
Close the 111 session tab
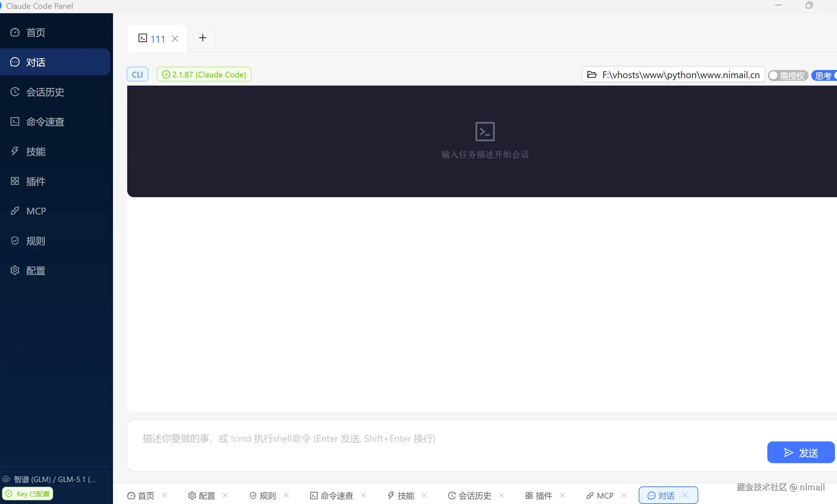(x=175, y=39)
